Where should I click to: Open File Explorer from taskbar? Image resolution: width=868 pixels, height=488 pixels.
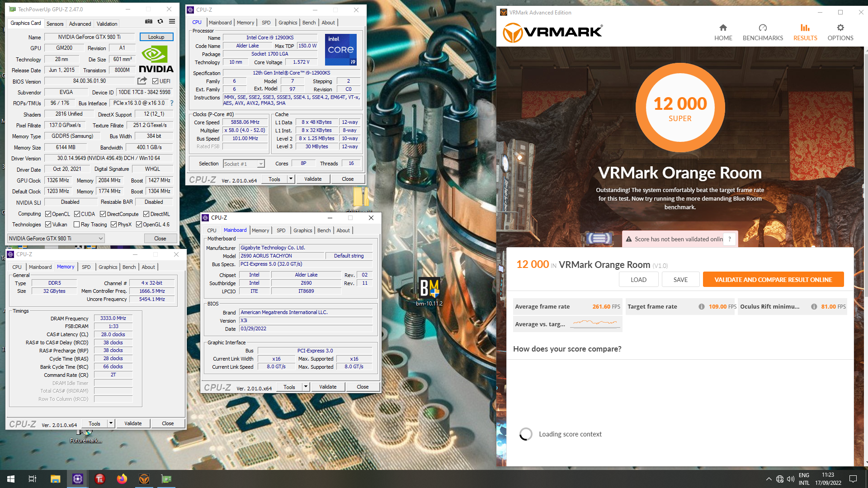click(x=55, y=479)
